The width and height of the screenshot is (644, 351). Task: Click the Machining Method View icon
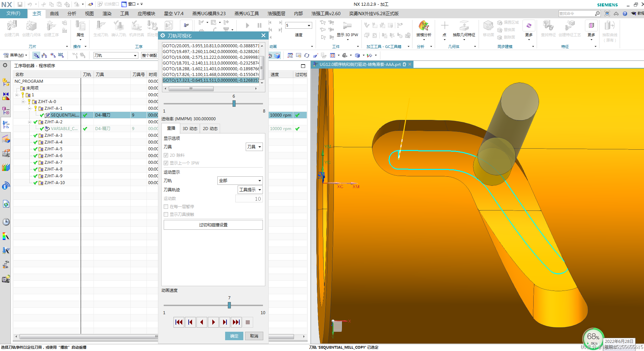pos(61,55)
